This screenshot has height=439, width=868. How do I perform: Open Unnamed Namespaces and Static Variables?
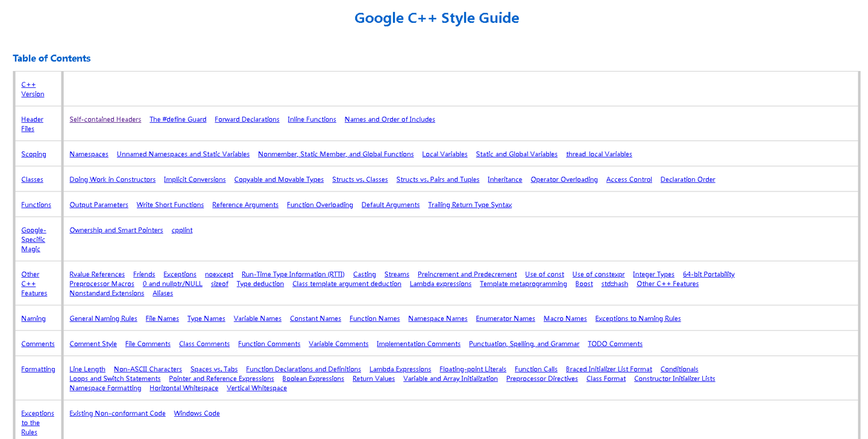pyautogui.click(x=183, y=154)
